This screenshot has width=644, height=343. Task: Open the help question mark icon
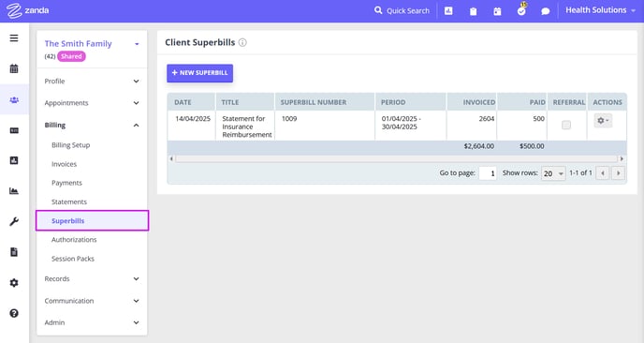(14, 313)
